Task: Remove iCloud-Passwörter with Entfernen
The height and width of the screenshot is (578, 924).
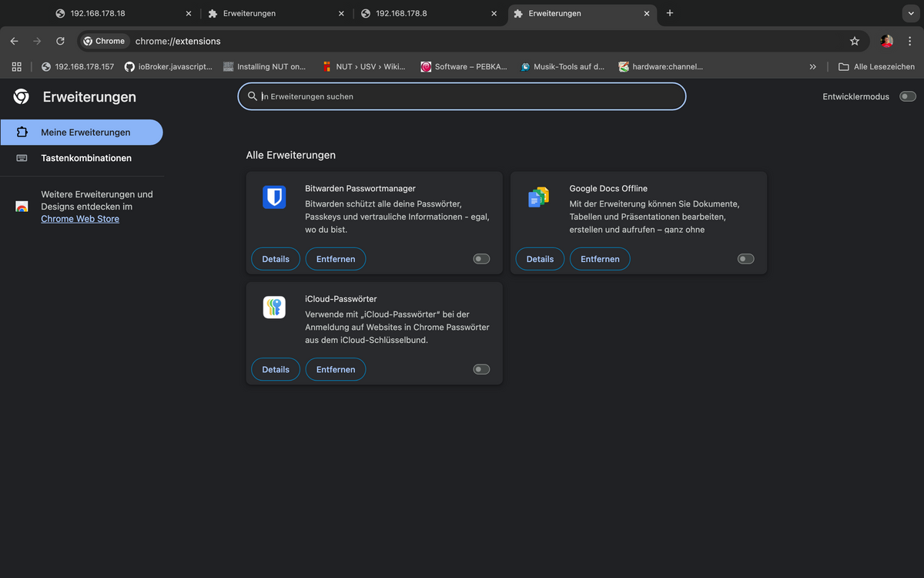Action: [x=336, y=369]
